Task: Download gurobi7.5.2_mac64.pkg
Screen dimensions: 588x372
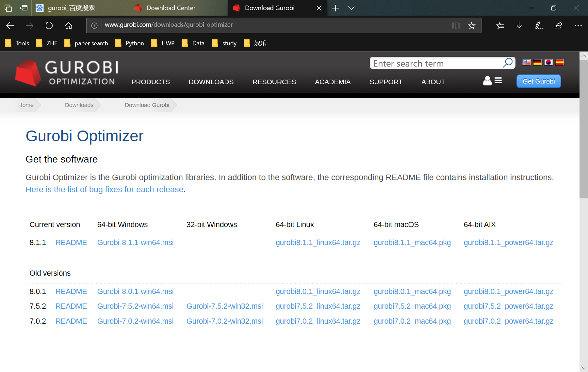Action: pyautogui.click(x=412, y=306)
